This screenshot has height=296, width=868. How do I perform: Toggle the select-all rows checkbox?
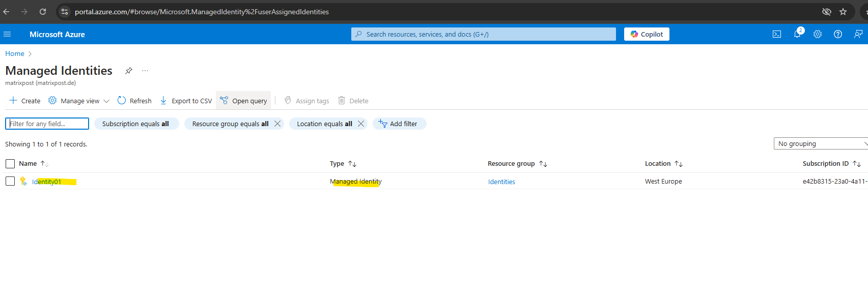(10, 164)
